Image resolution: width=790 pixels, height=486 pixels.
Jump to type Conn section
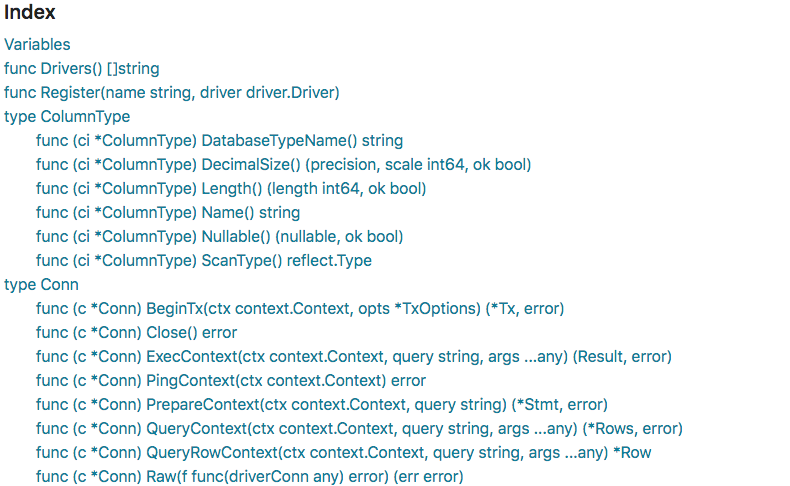coord(41,285)
